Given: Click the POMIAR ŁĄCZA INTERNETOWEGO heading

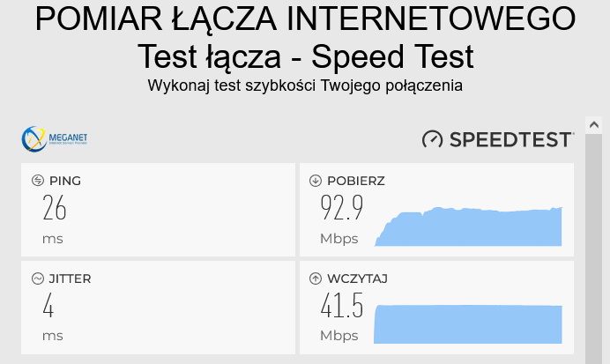Looking at the screenshot, I should tap(305, 19).
